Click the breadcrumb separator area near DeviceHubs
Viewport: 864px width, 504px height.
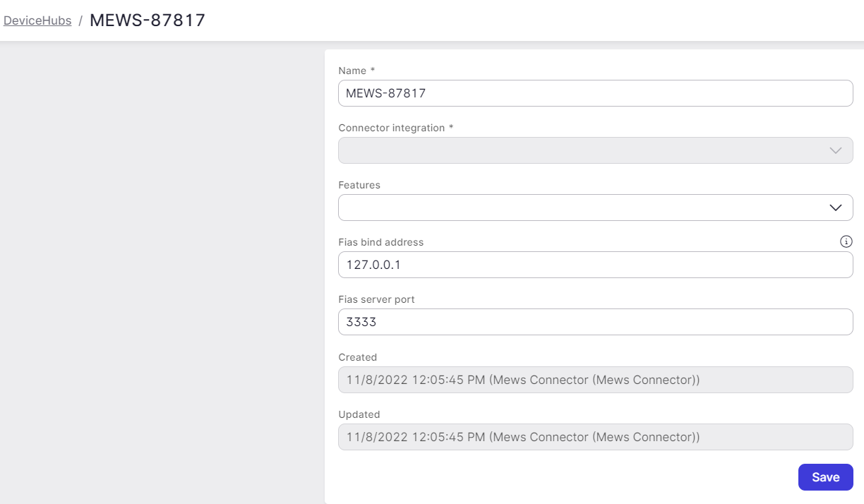(80, 20)
